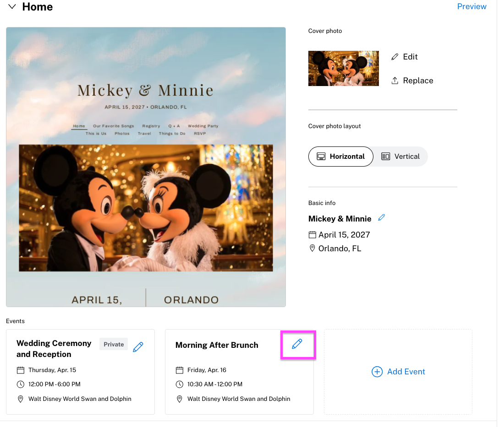Edit the couple names Mickey & Minnie
This screenshot has height=427, width=504.
381,218
